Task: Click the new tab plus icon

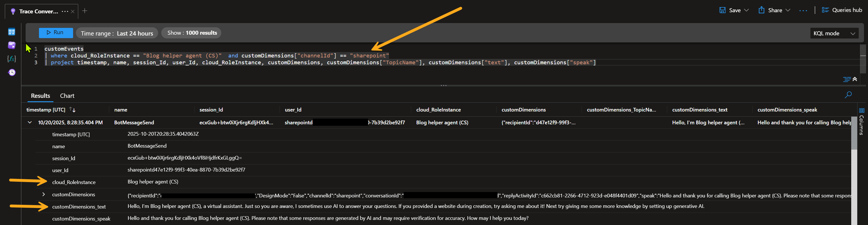Action: 84,11
